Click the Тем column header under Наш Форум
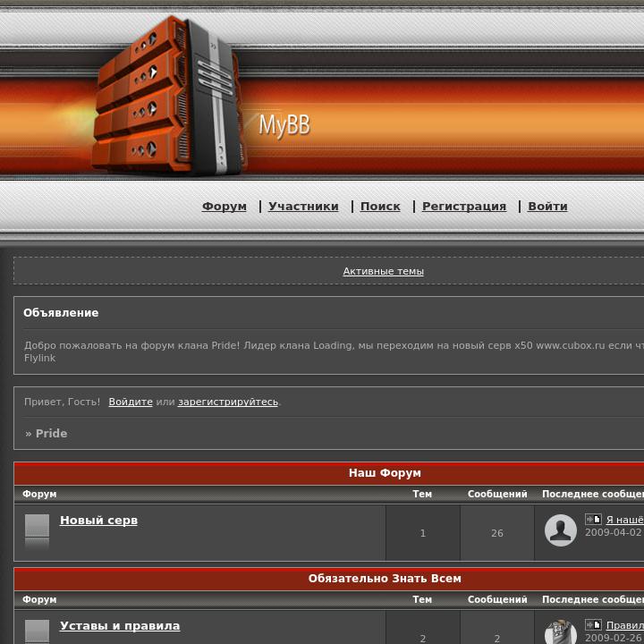The height and width of the screenshot is (644, 644). 422,494
